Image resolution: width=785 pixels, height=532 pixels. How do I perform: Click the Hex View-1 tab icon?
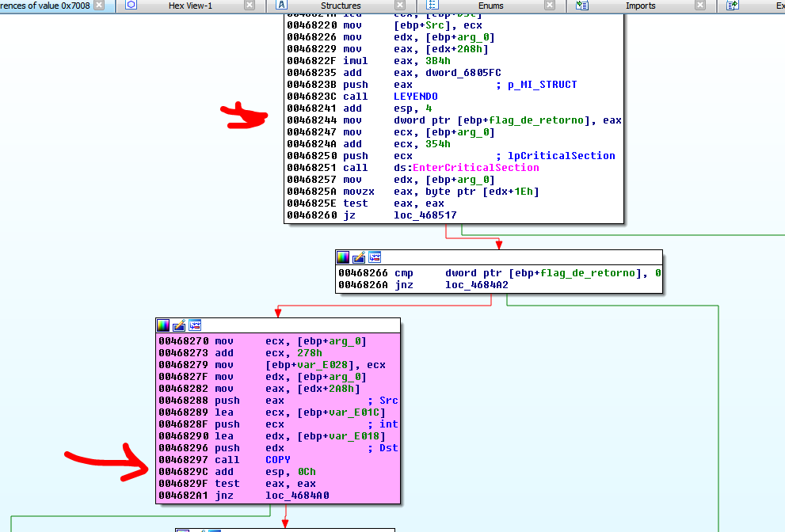click(131, 6)
